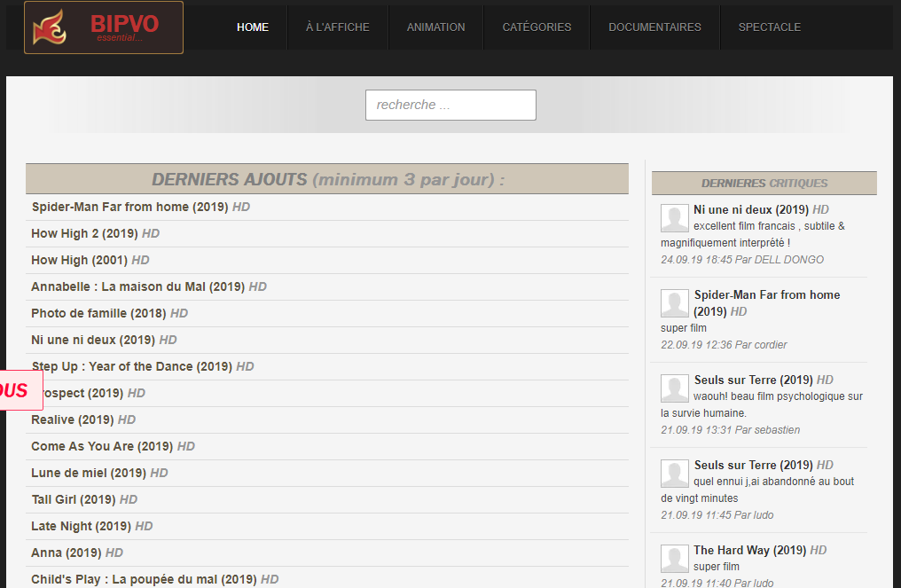Click 'waouh! beau film psychologique' review text
Viewport: 901px width, 588px height.
(x=762, y=404)
